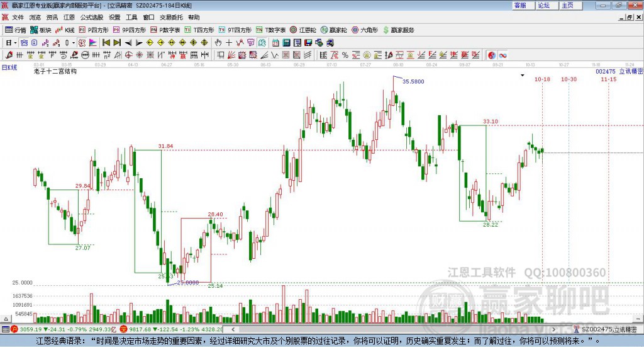Click the black left arrow icon
644x347 pixels.
pos(128,43)
